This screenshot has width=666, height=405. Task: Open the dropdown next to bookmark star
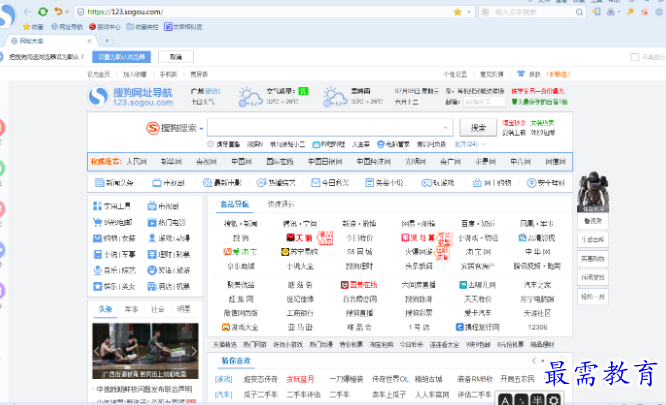(469, 12)
